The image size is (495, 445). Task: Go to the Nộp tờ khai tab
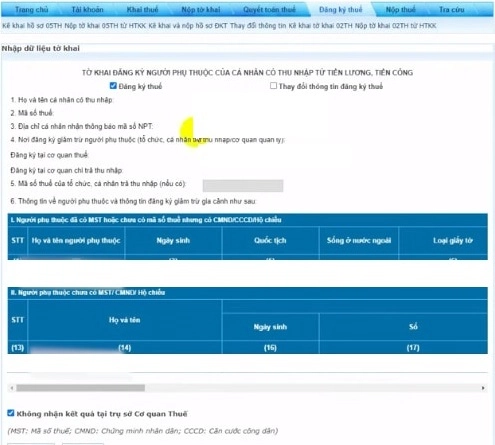tap(201, 9)
